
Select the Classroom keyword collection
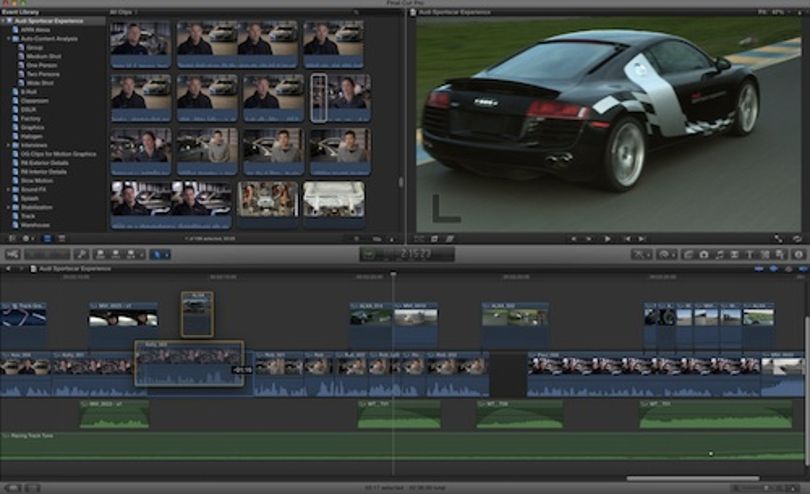click(35, 101)
